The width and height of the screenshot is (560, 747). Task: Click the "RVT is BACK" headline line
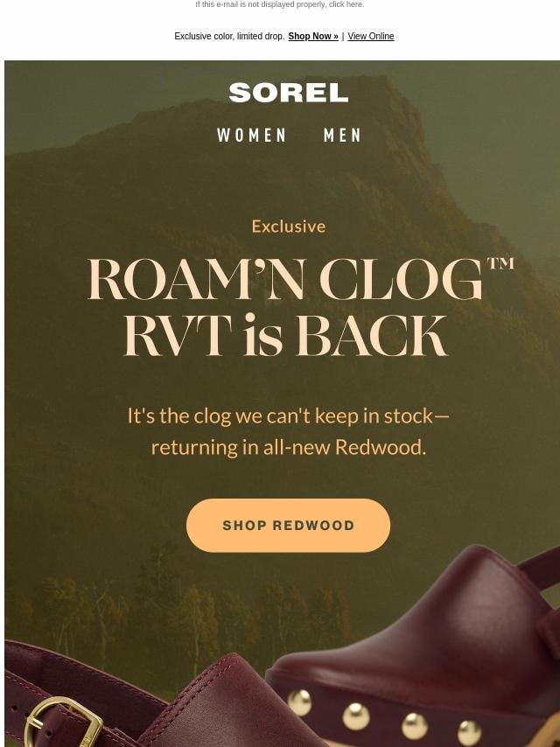click(285, 335)
